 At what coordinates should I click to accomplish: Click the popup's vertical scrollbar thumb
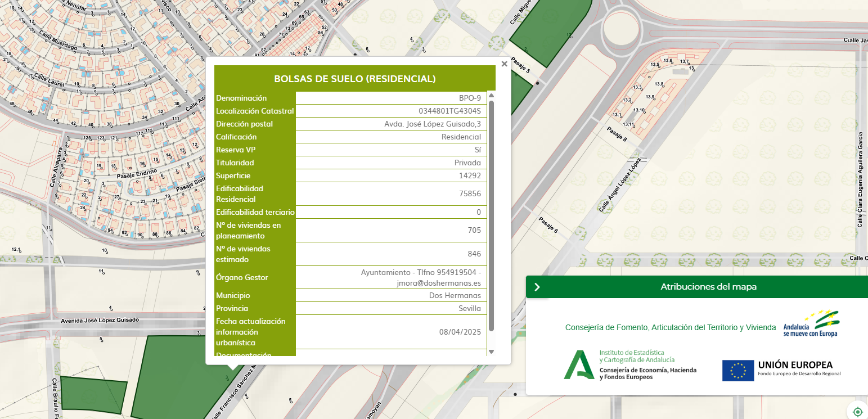pyautogui.click(x=491, y=214)
